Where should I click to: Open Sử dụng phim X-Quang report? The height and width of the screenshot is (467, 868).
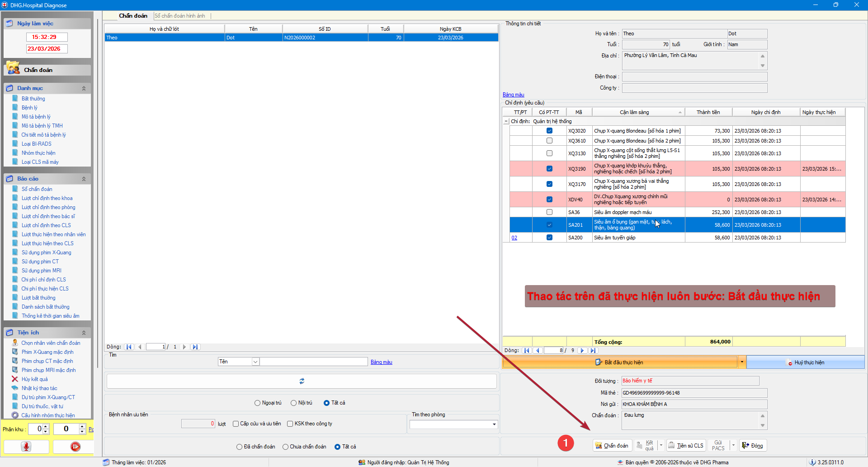46,253
